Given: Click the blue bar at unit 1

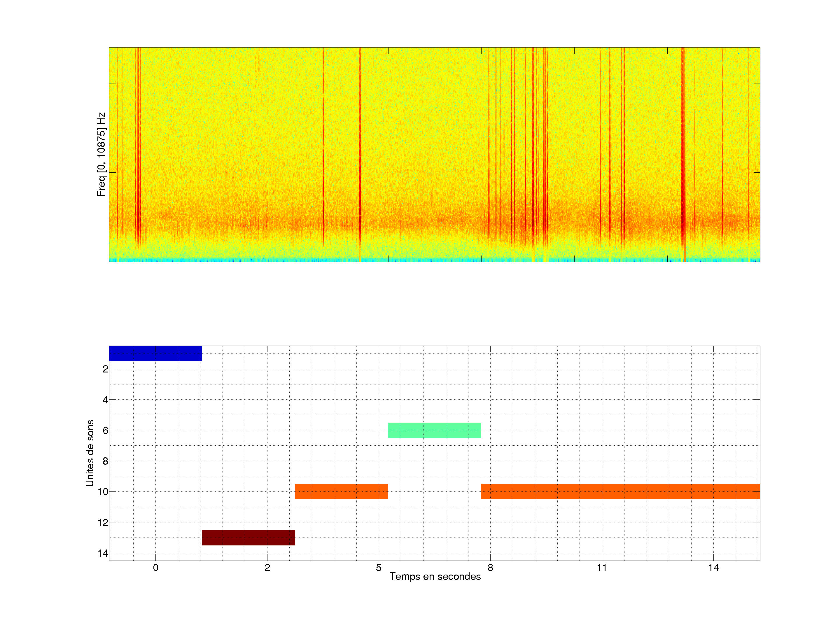Looking at the screenshot, I should (x=155, y=353).
